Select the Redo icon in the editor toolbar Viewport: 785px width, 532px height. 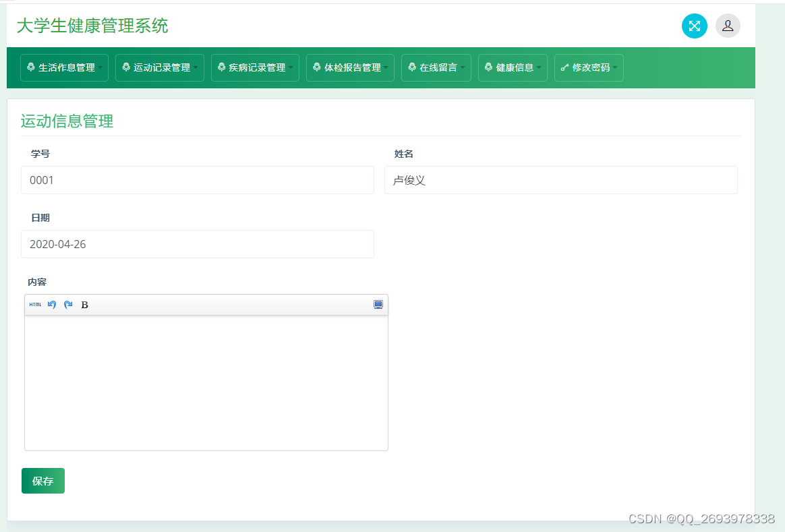tap(67, 304)
